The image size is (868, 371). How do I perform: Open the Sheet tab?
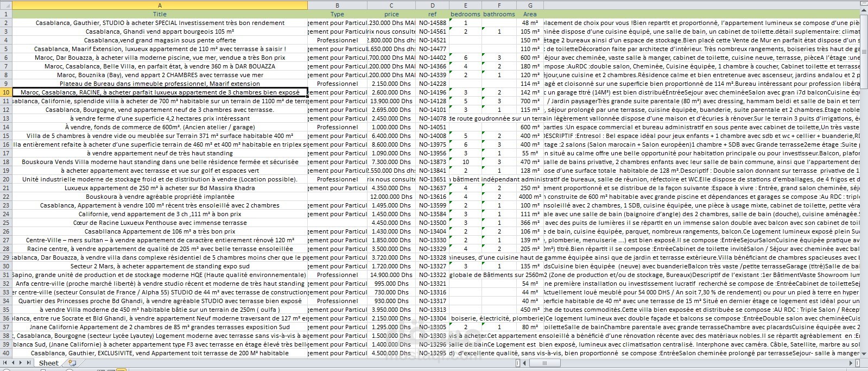(48, 363)
